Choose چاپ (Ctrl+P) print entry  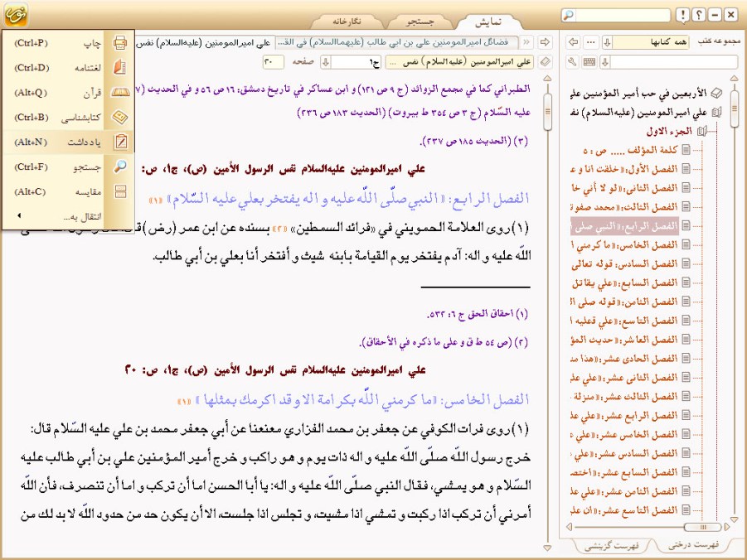68,43
